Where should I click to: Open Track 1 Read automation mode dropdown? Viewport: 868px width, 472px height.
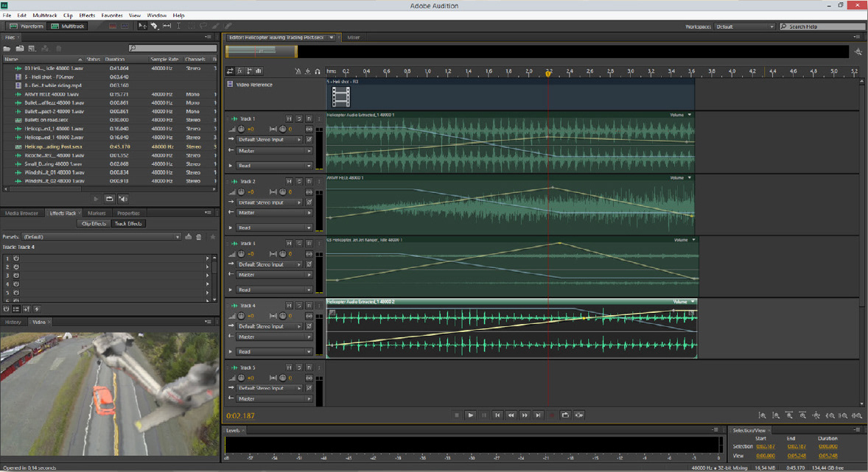tap(275, 166)
